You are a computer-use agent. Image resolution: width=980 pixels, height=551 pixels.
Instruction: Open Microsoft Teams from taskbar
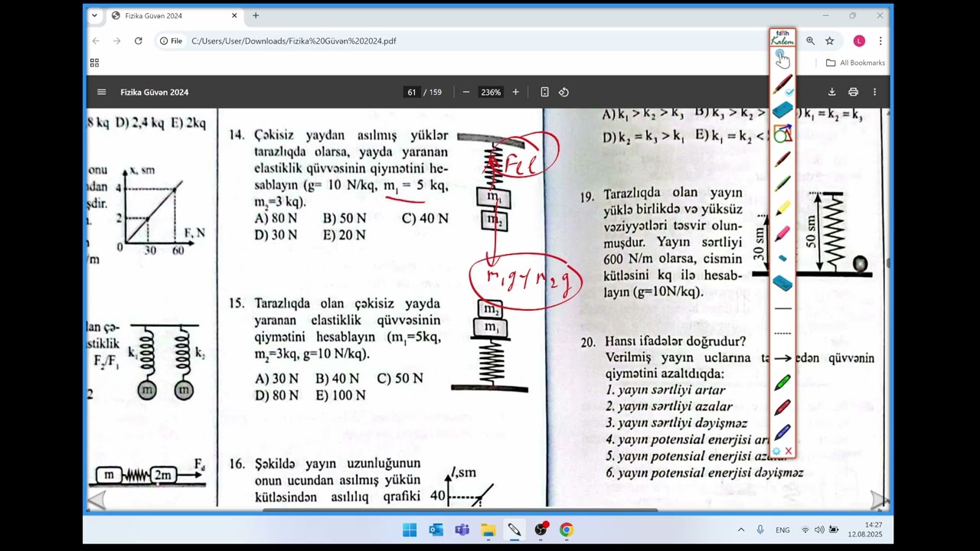coord(462,530)
